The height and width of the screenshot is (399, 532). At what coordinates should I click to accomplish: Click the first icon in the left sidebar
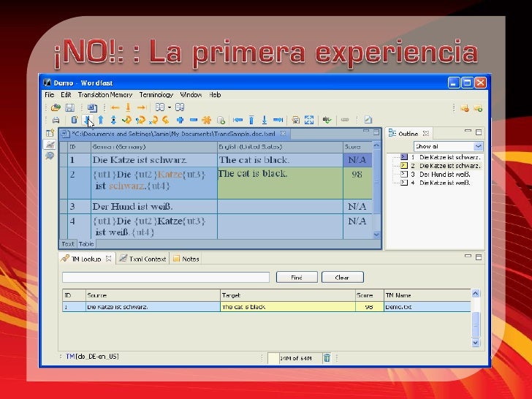pos(50,133)
